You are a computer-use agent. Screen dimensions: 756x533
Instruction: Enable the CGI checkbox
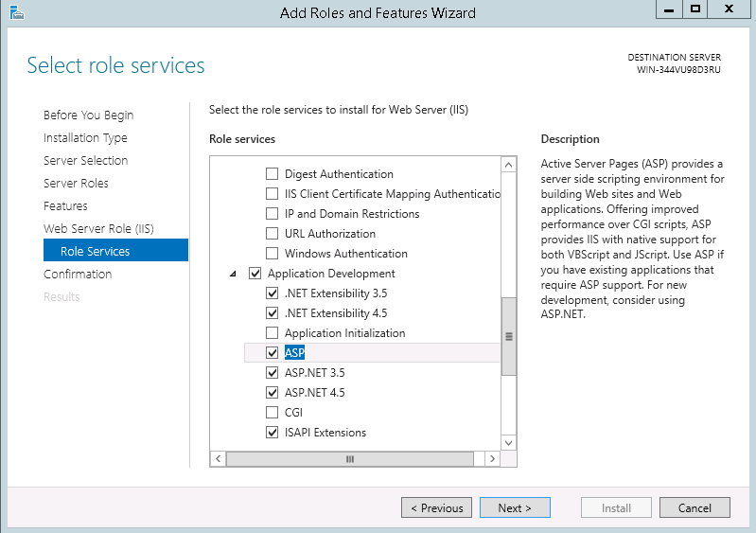point(272,413)
